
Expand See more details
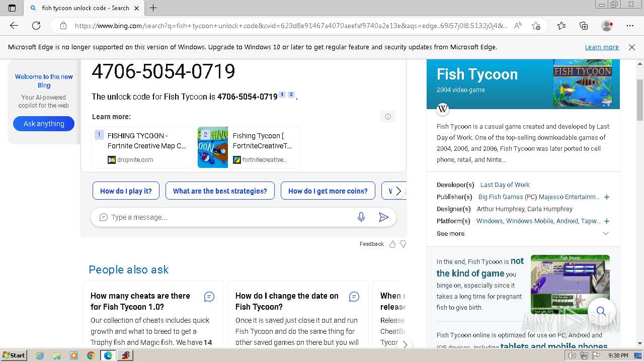click(523, 234)
